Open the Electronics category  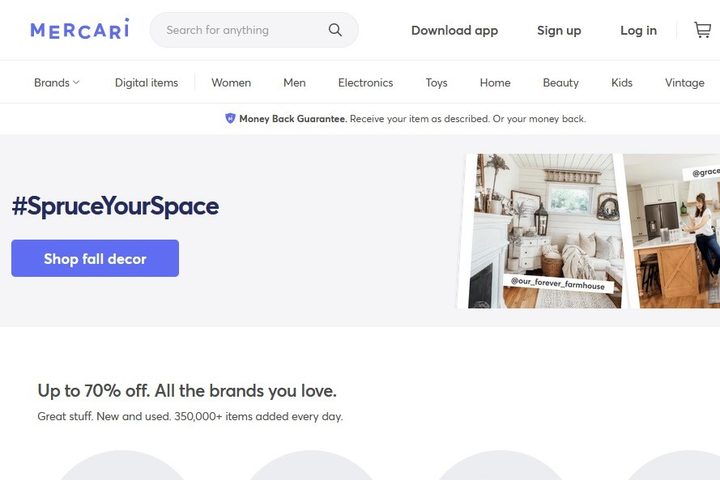(x=366, y=83)
